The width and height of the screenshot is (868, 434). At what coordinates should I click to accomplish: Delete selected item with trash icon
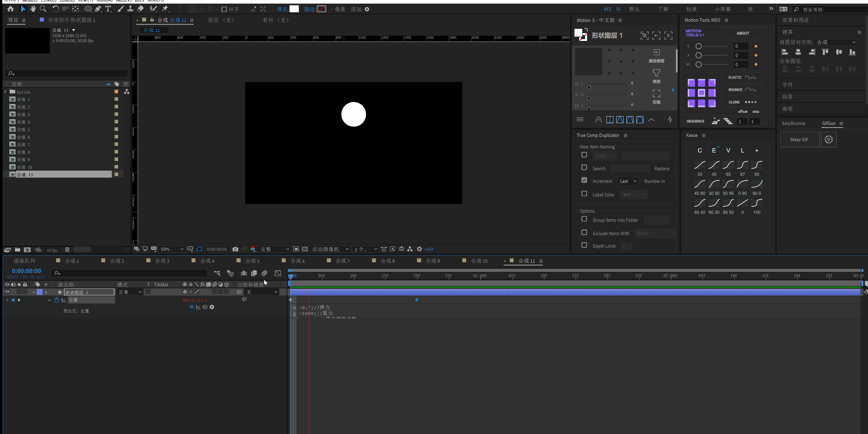coord(67,250)
